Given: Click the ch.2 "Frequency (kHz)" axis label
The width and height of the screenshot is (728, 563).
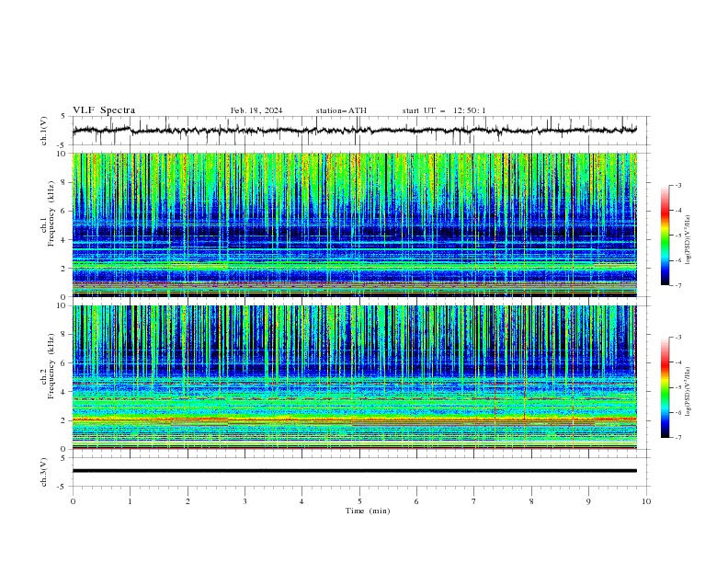Looking at the screenshot, I should point(51,366).
